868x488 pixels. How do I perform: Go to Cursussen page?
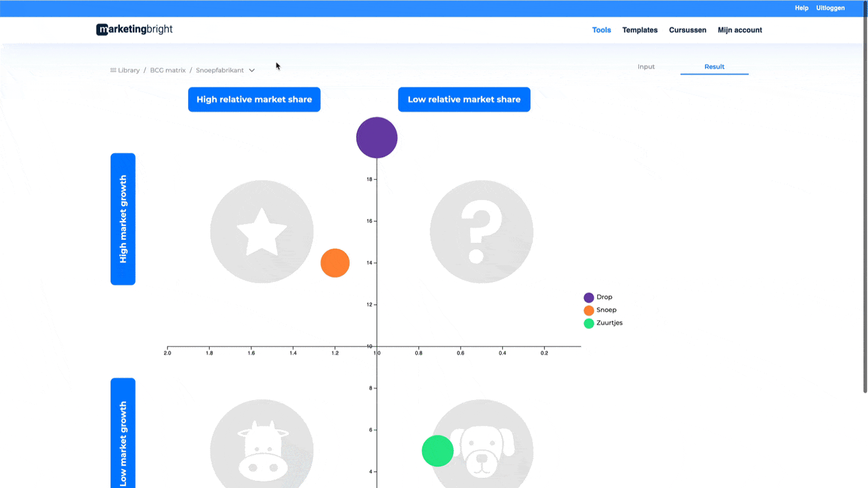pyautogui.click(x=687, y=30)
